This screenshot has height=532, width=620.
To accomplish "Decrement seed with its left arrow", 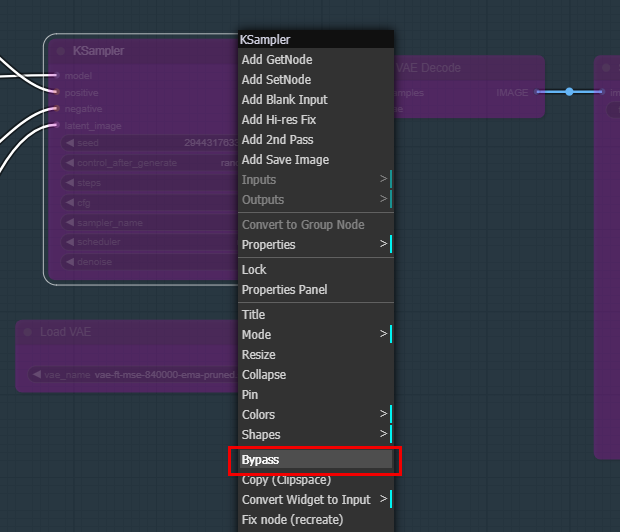I will [70, 143].
